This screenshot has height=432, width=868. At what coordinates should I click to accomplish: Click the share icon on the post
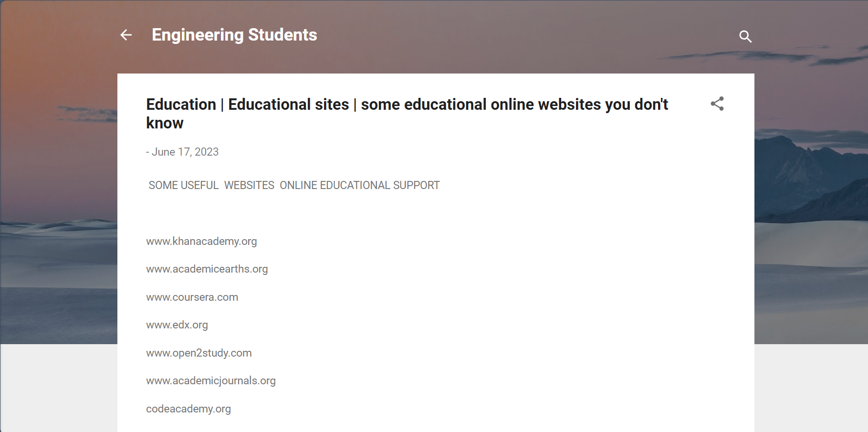pos(717,104)
